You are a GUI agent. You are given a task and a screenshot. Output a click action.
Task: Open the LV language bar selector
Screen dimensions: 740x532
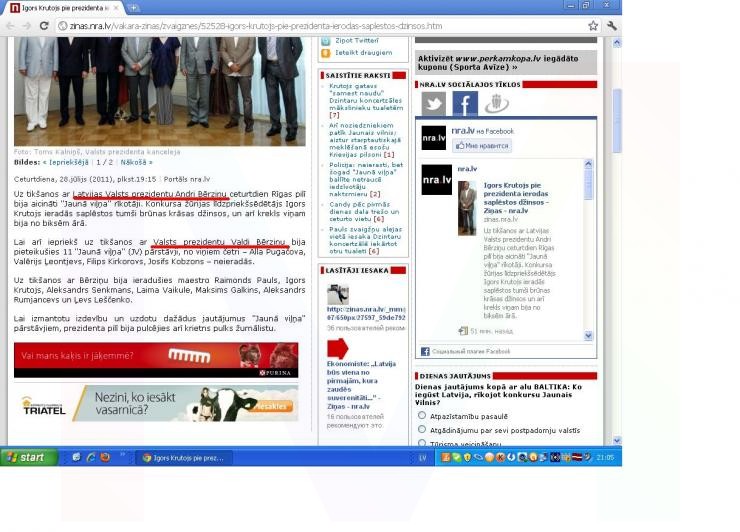coord(422,457)
